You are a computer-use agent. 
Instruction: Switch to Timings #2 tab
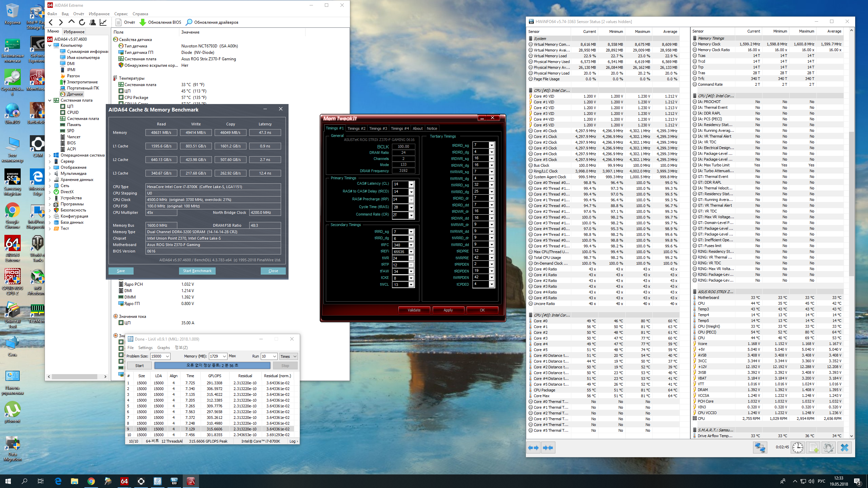tap(356, 128)
